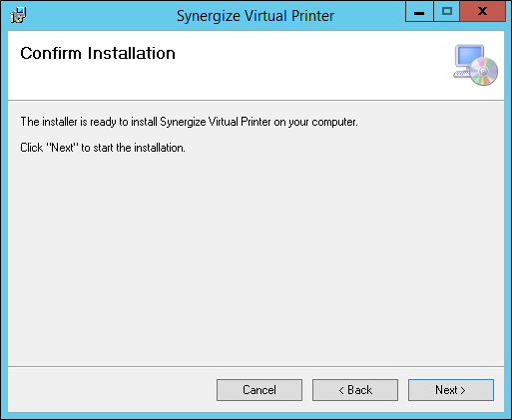Click the Confirm Installation heading
512x420 pixels.
(98, 53)
